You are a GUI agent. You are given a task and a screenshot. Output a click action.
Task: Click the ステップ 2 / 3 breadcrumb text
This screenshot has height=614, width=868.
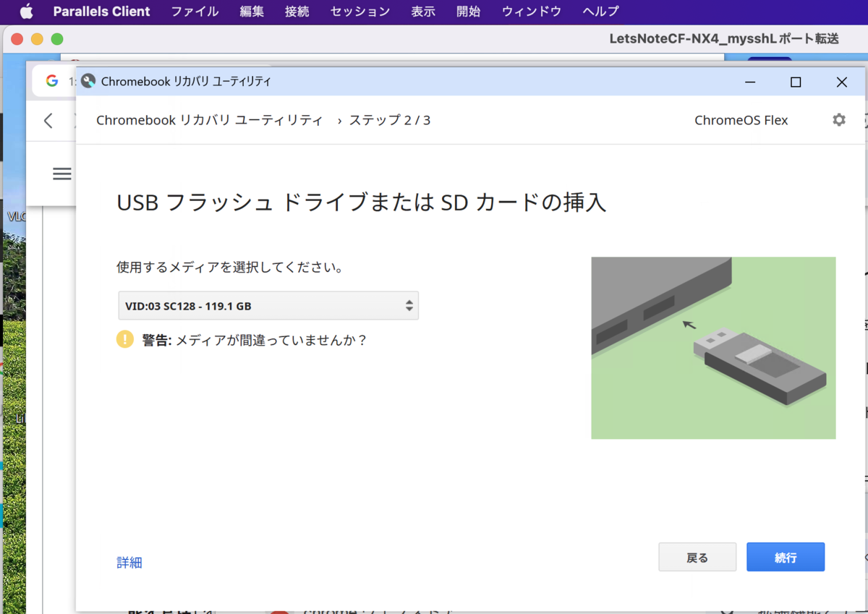click(x=390, y=120)
